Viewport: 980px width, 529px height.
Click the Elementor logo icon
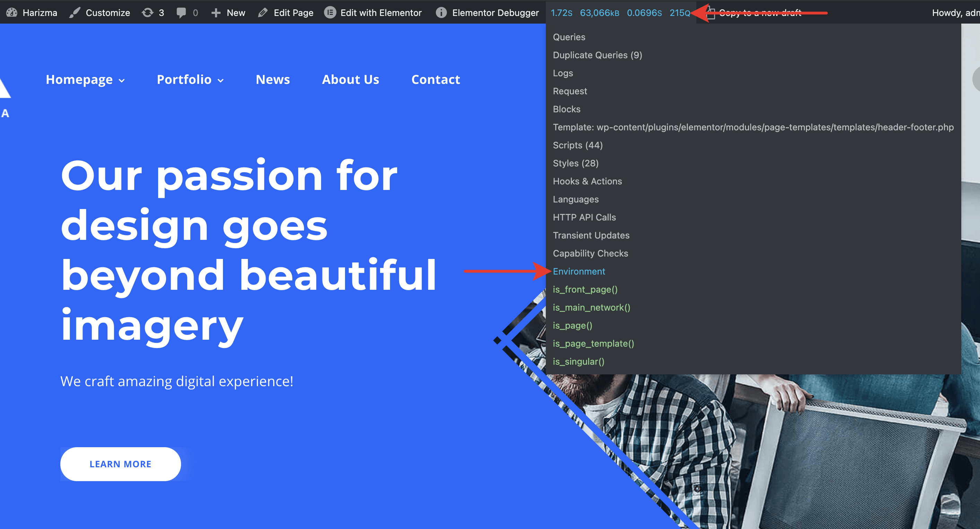pyautogui.click(x=330, y=12)
